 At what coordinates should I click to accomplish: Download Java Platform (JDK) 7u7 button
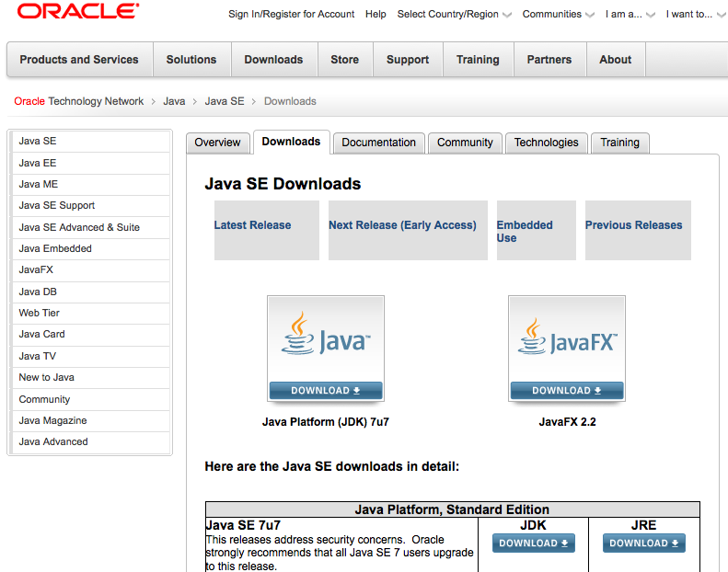coord(326,391)
